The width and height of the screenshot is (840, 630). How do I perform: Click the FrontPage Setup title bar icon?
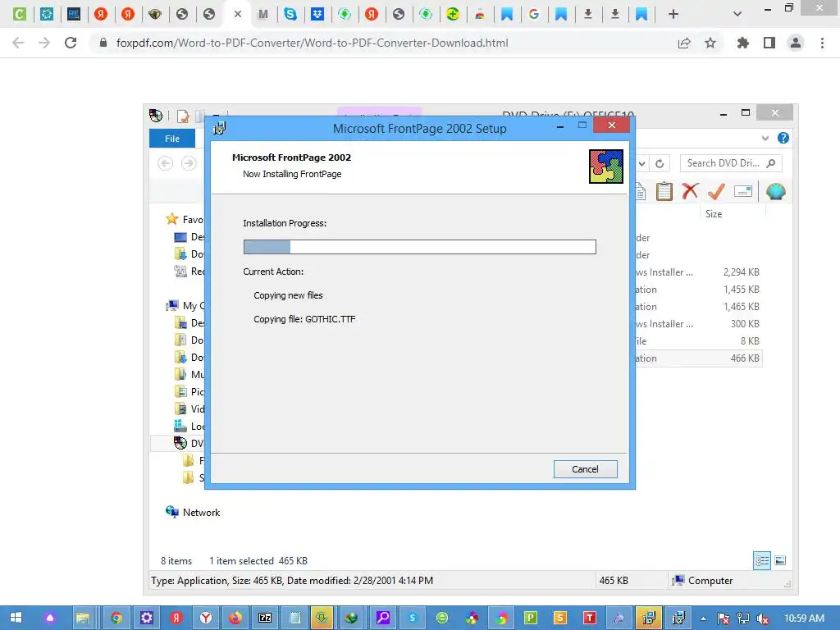pos(220,128)
